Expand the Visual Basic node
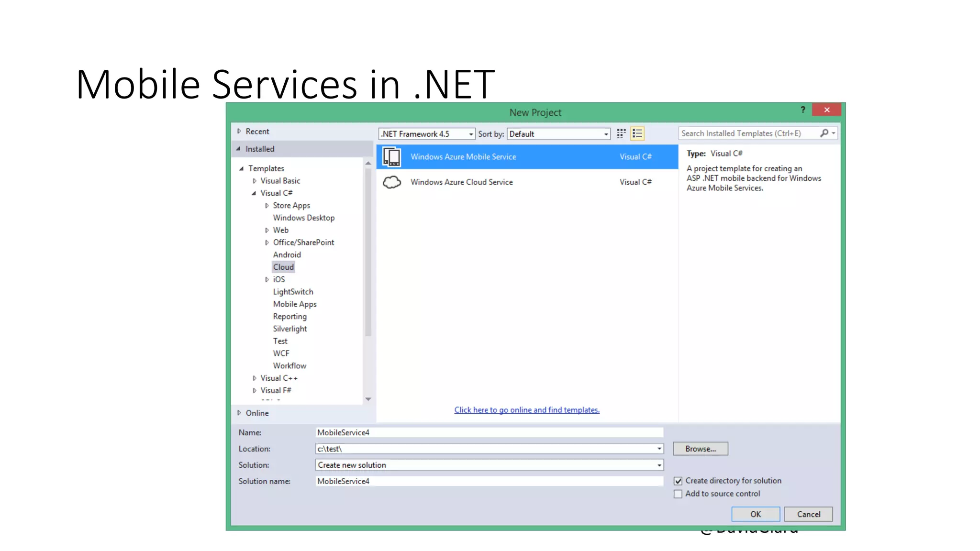The height and width of the screenshot is (551, 980). coord(255,181)
